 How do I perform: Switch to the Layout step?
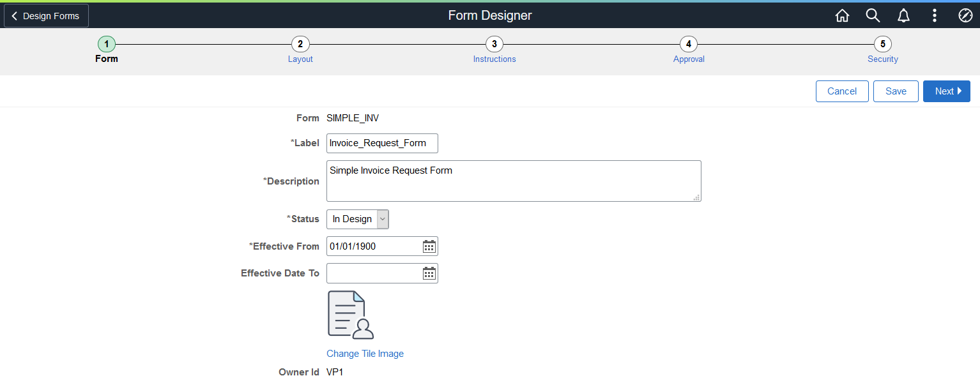coord(300,44)
